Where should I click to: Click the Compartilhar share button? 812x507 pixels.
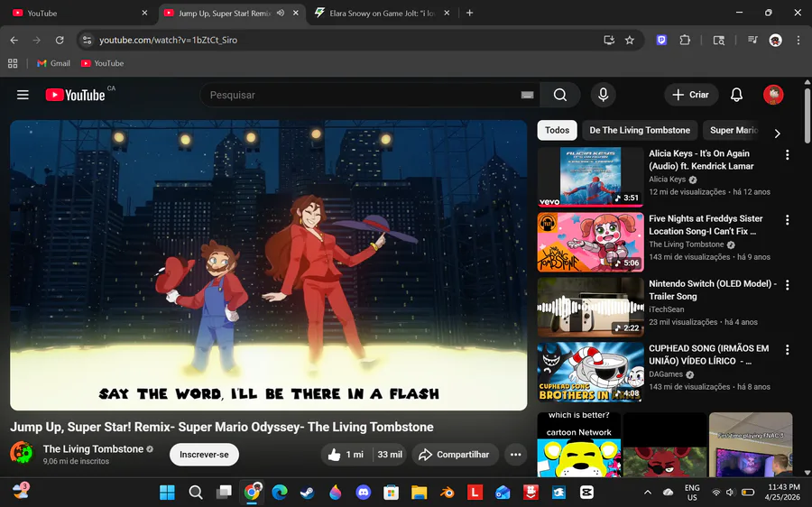[455, 454]
